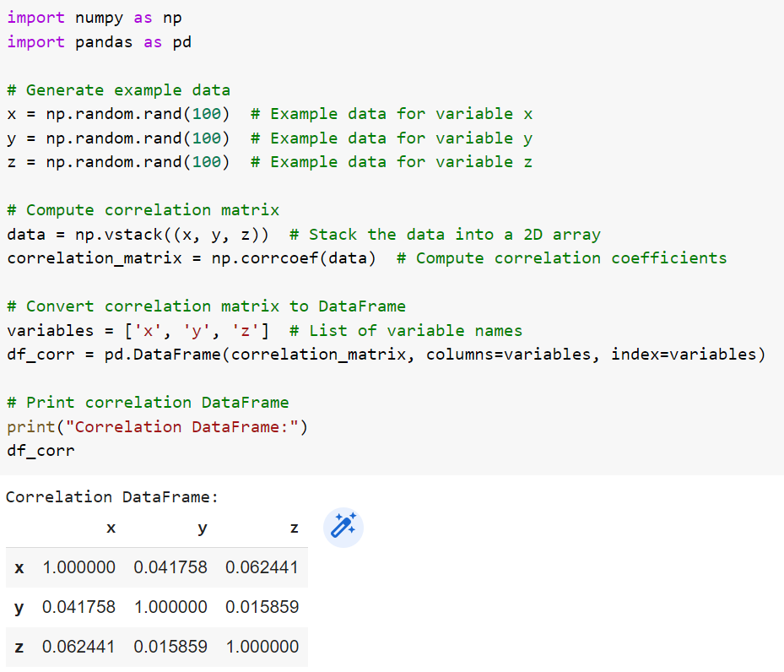Screen dimensions: 784x672
Task: Select the y column header
Action: pos(202,529)
